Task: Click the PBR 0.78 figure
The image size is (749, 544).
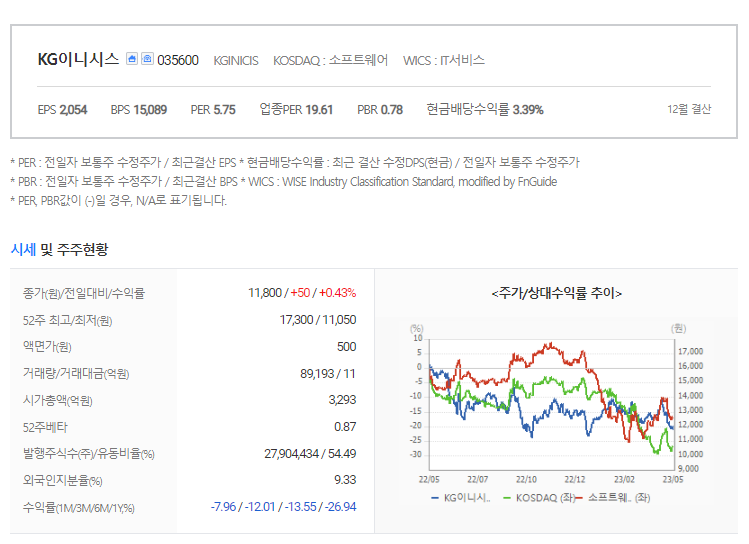Action: tap(380, 110)
